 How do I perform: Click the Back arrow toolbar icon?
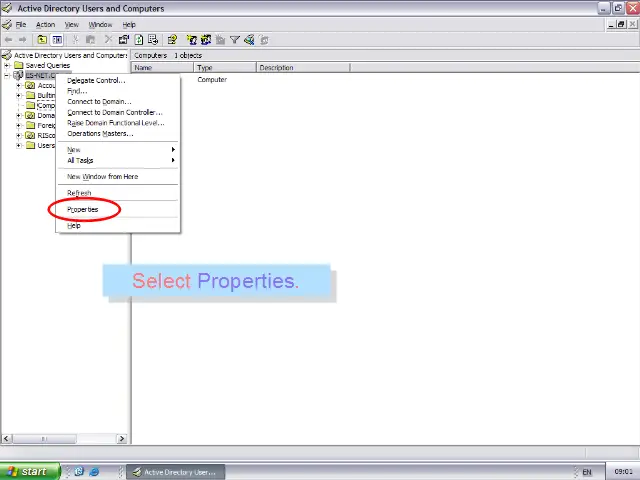(8, 40)
